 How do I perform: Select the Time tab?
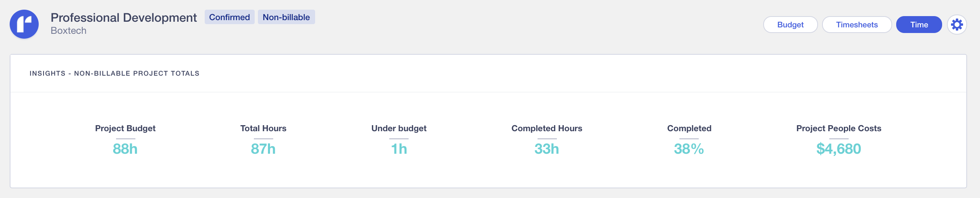[919, 25]
